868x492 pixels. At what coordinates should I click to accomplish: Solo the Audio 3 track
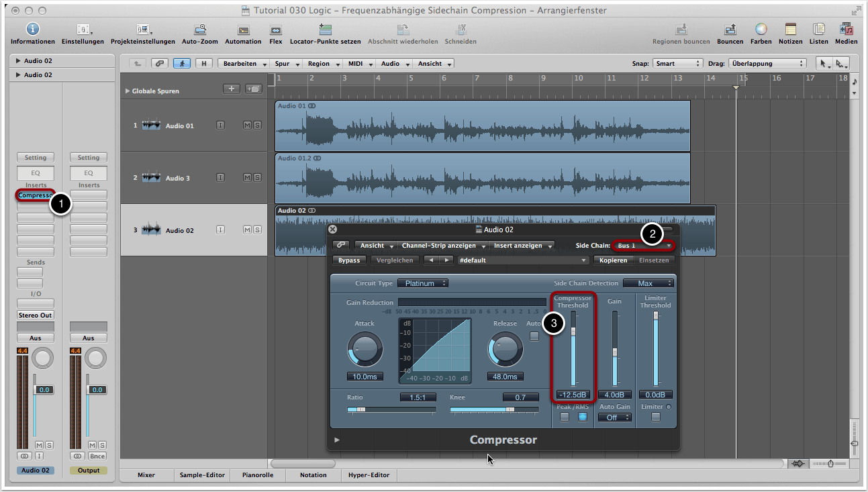click(x=257, y=178)
